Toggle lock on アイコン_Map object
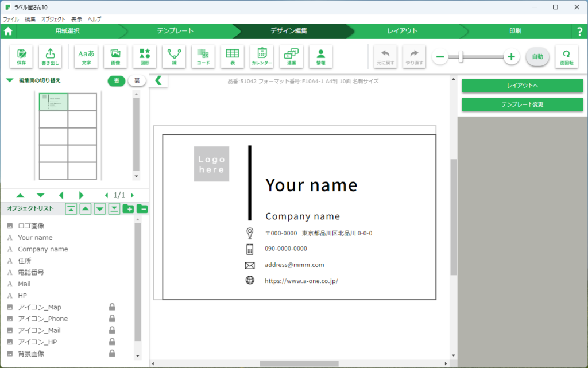Screen dimensions: 588x368 pos(113,307)
